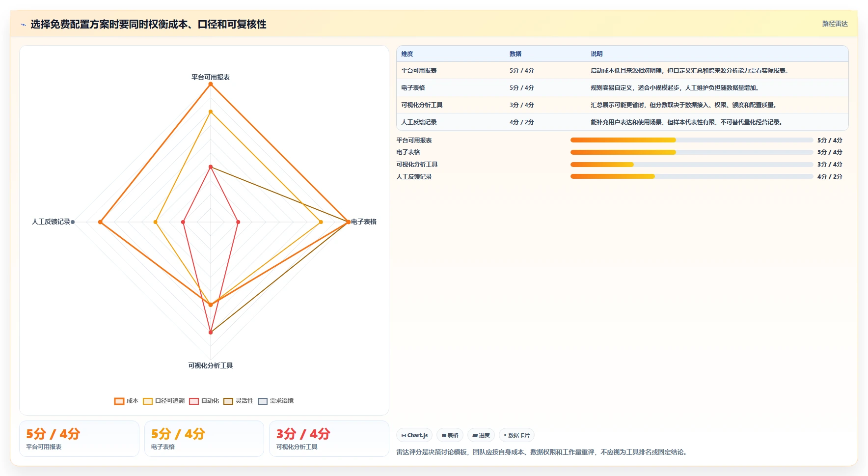Click the red data point on the 电子表格 axis

[x=238, y=222]
